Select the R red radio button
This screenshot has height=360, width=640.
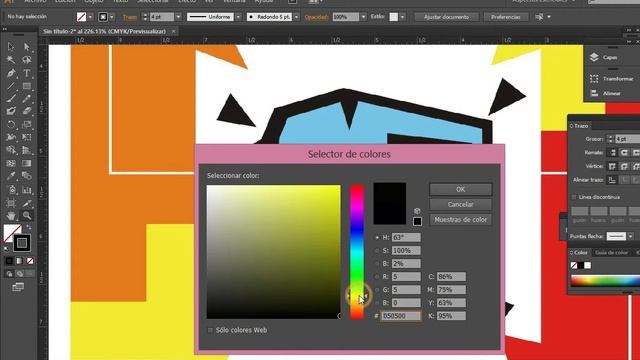377,277
